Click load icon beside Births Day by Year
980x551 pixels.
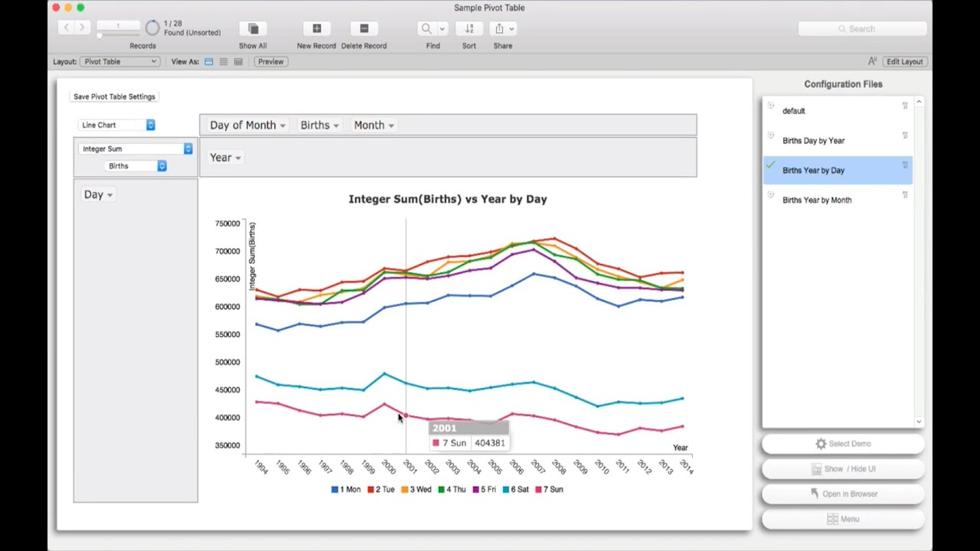[x=771, y=135]
